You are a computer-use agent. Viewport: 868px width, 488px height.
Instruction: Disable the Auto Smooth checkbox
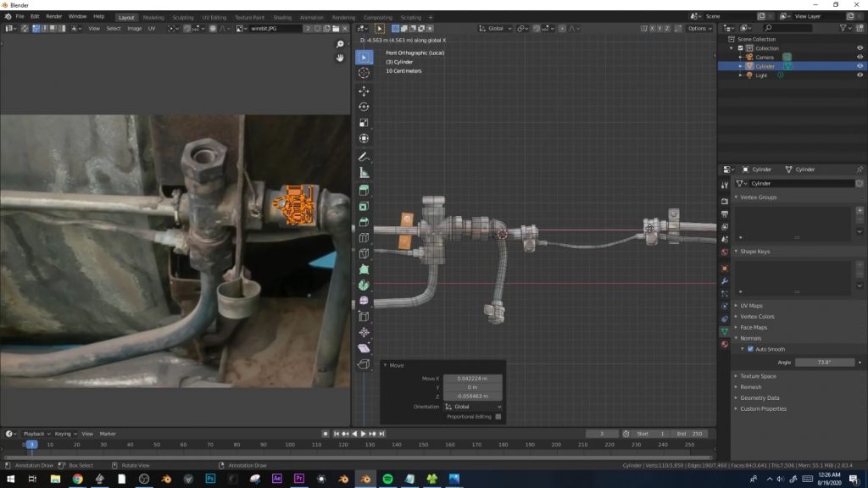(x=751, y=349)
